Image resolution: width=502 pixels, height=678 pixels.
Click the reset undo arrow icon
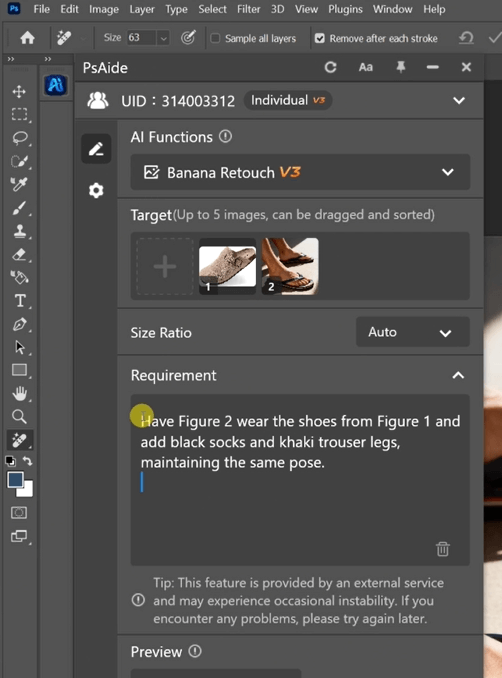(466, 38)
